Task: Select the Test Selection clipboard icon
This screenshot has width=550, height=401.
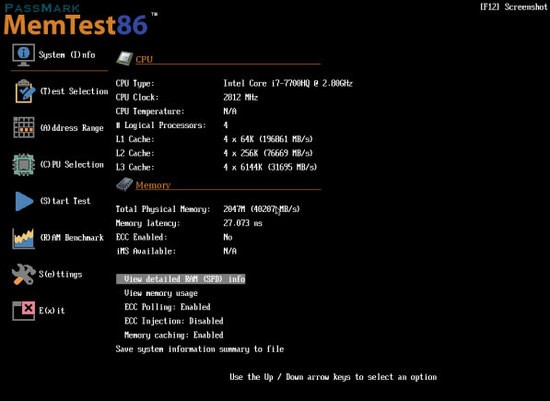Action: pos(25,91)
